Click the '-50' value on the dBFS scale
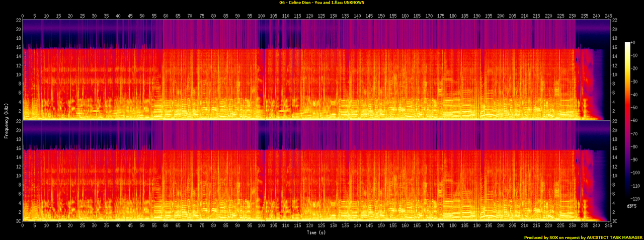This screenshot has height=240, width=644. pos(635,109)
